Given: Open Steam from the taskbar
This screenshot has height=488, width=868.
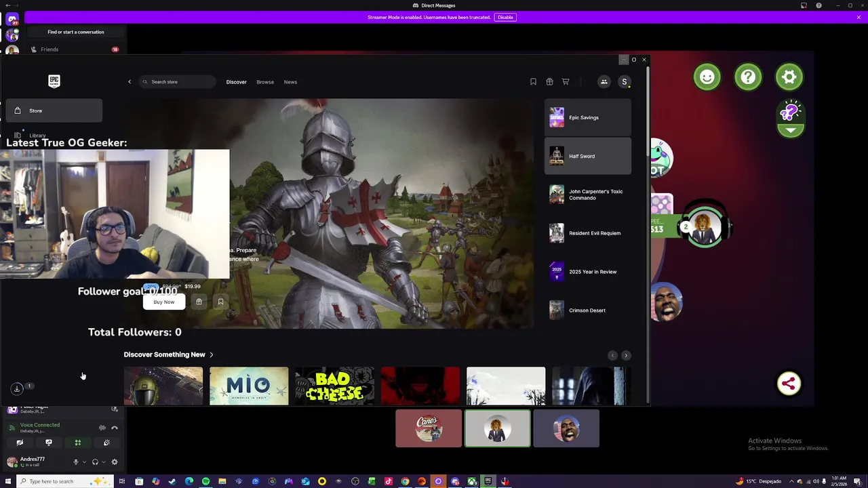Looking at the screenshot, I should (172, 481).
